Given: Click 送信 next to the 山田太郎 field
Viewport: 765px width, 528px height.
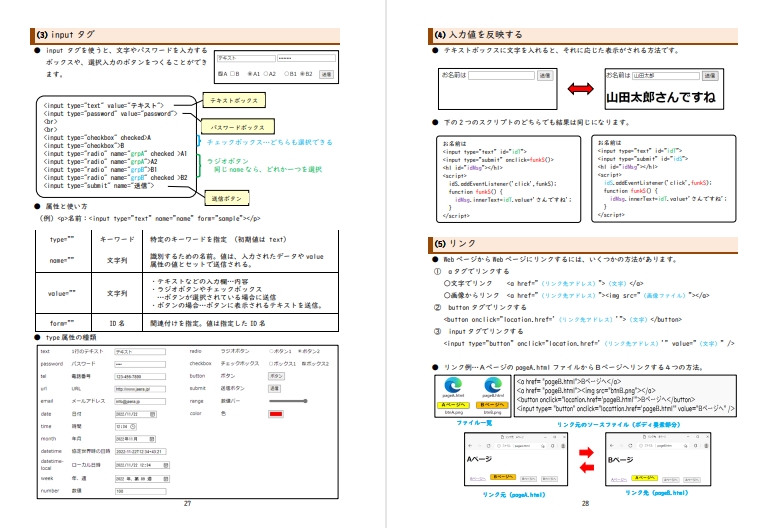Looking at the screenshot, I should coord(710,76).
